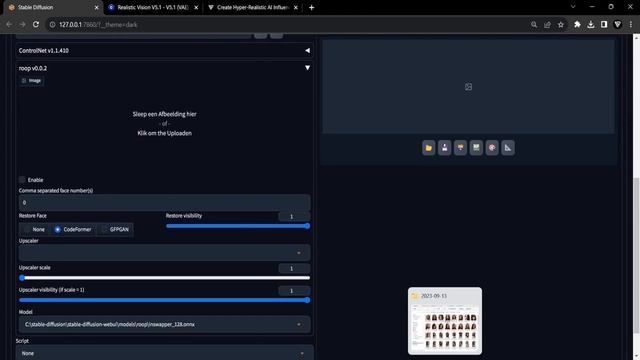Open the browser three-dot menu
Viewport: 640px width, 360px height.
pyautogui.click(x=631, y=24)
